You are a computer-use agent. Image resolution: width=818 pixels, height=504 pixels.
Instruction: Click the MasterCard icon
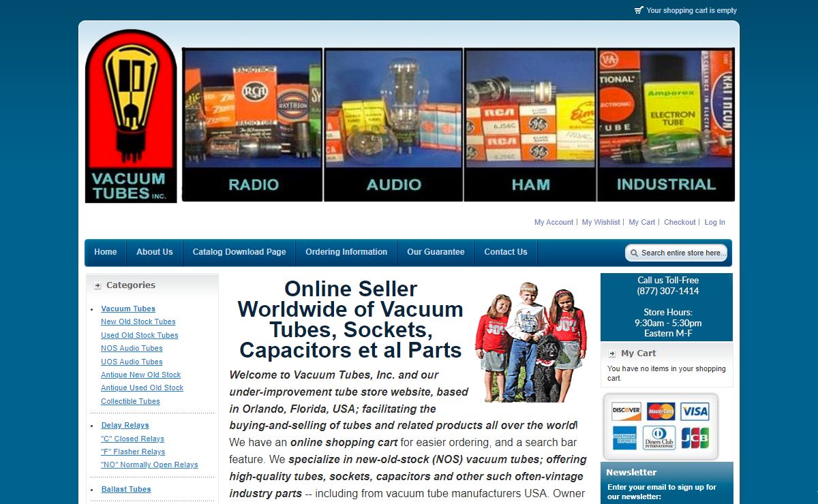(x=661, y=411)
